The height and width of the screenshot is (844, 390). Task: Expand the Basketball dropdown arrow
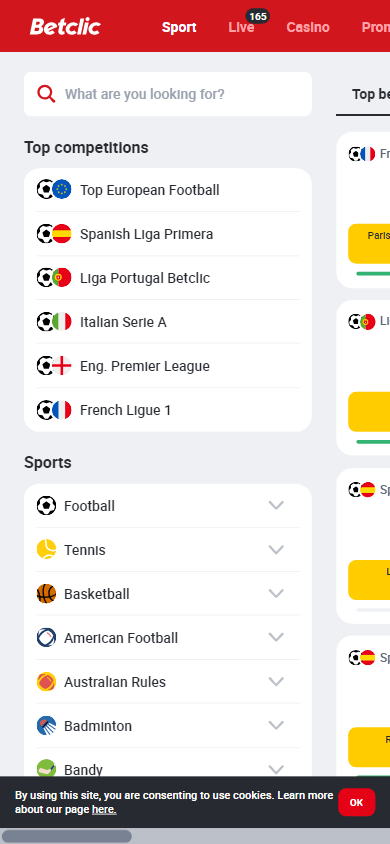[276, 593]
